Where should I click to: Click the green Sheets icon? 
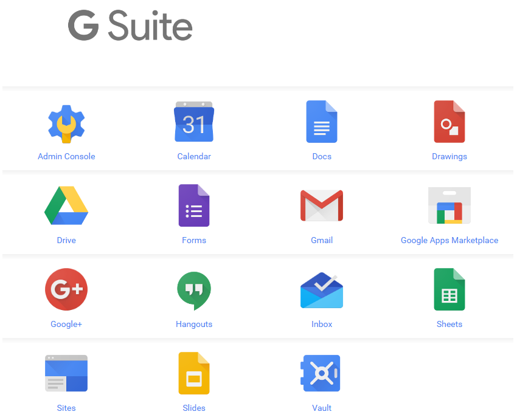pos(449,289)
